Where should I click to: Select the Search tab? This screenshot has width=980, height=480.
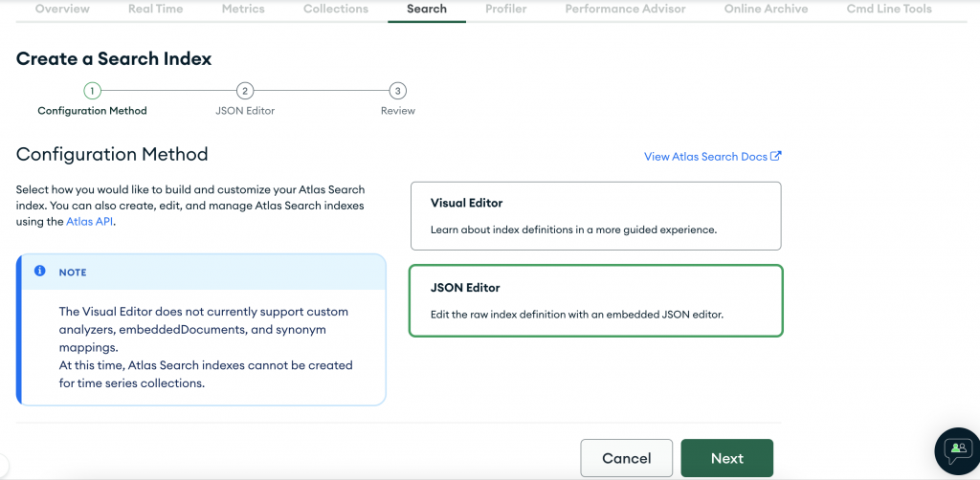coord(427,9)
